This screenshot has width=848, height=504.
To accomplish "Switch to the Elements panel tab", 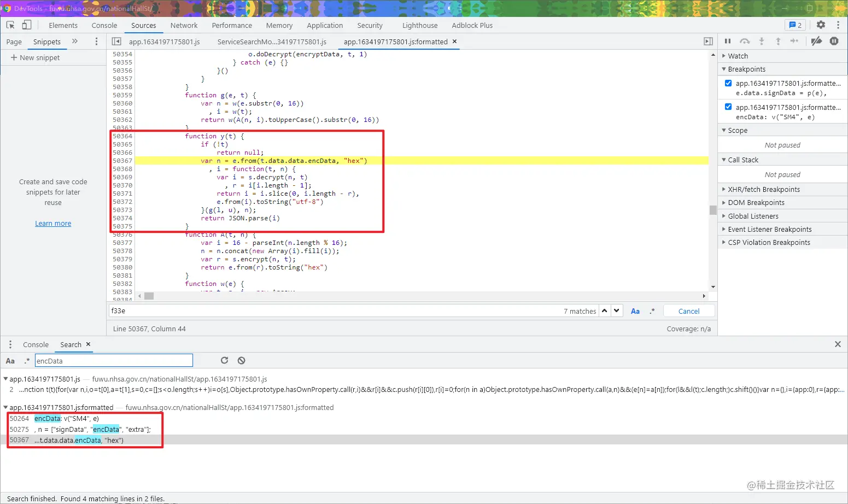I will point(63,25).
